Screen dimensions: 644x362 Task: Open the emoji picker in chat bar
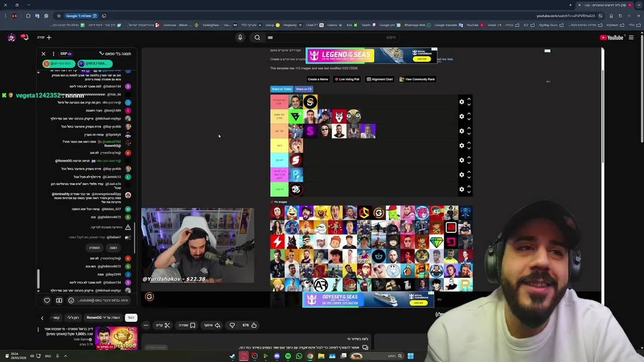click(71, 301)
